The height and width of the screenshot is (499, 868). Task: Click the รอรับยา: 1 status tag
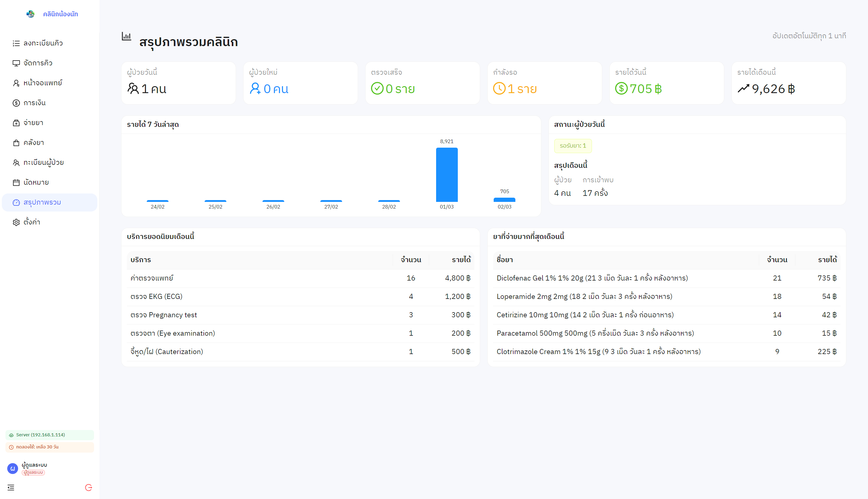coord(573,146)
